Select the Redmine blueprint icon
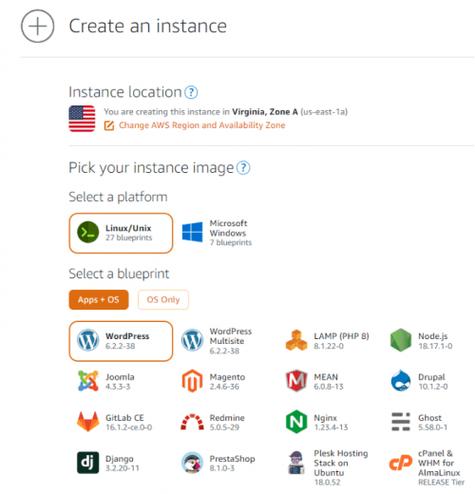The image size is (475, 494). [192, 422]
